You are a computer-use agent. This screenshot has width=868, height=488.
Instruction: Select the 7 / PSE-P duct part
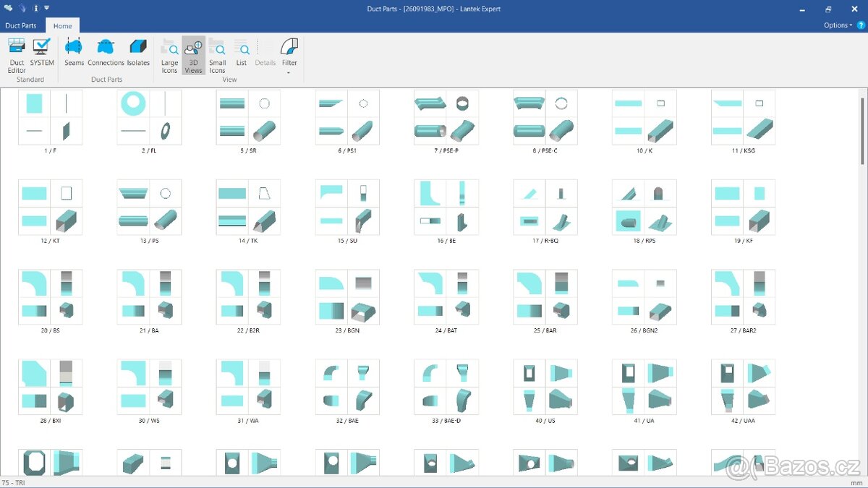coord(446,117)
